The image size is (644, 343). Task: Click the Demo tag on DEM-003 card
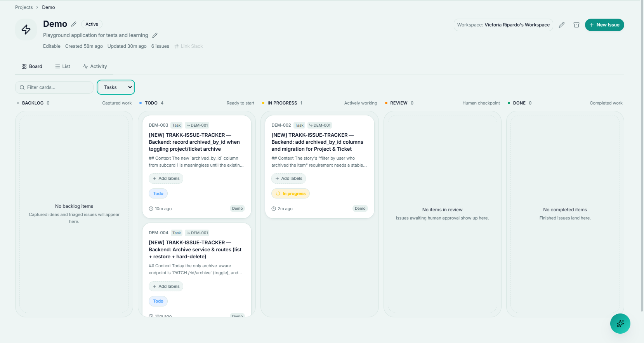pyautogui.click(x=237, y=209)
